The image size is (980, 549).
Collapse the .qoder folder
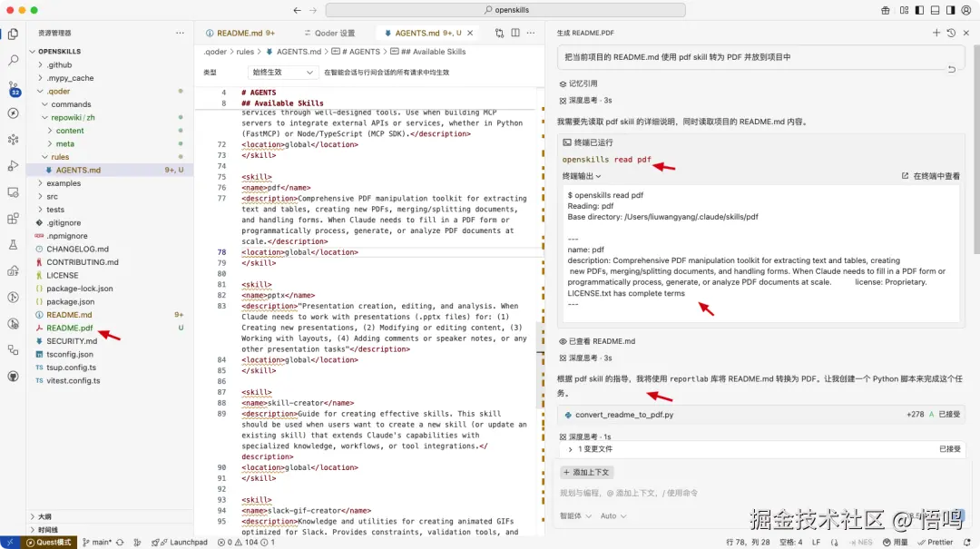point(58,91)
